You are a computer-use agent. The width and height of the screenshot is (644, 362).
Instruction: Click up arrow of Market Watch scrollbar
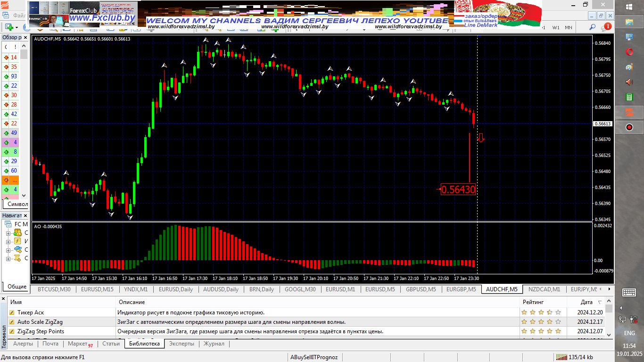point(24,46)
